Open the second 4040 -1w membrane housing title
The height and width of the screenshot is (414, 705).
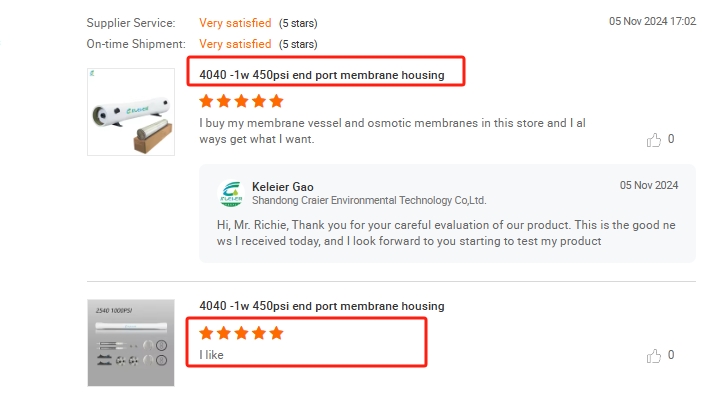[322, 306]
